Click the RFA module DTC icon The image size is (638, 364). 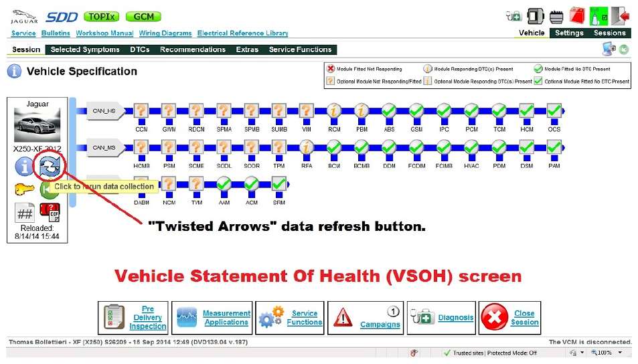(307, 147)
